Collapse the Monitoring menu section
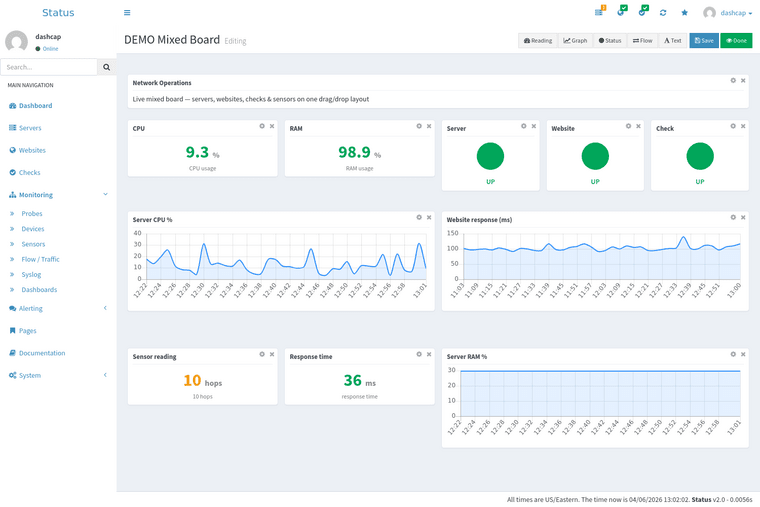760x507 pixels. (105, 194)
